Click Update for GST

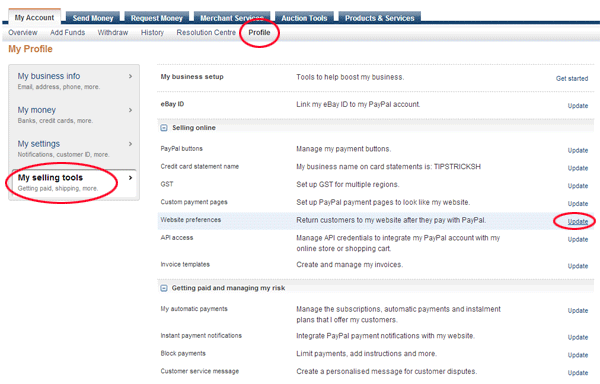pyautogui.click(x=578, y=186)
